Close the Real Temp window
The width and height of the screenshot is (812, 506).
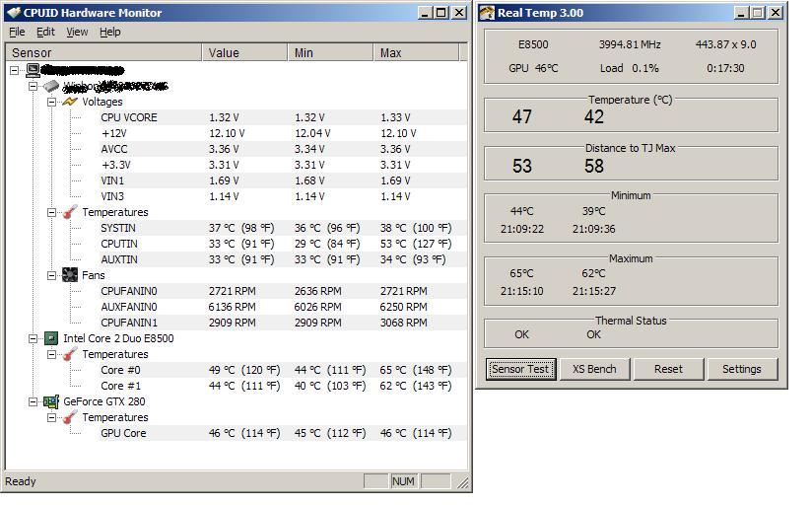775,13
